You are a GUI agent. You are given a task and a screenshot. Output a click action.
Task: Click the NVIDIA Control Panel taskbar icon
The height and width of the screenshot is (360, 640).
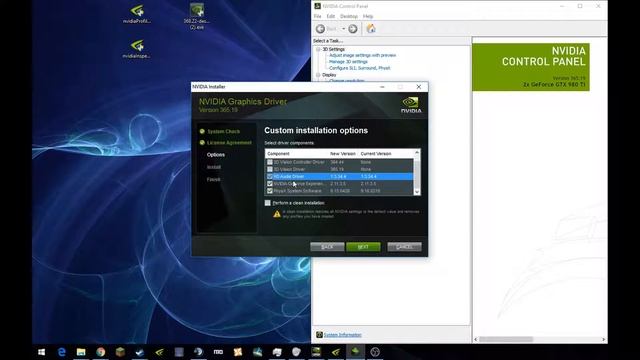pyautogui.click(x=316, y=352)
